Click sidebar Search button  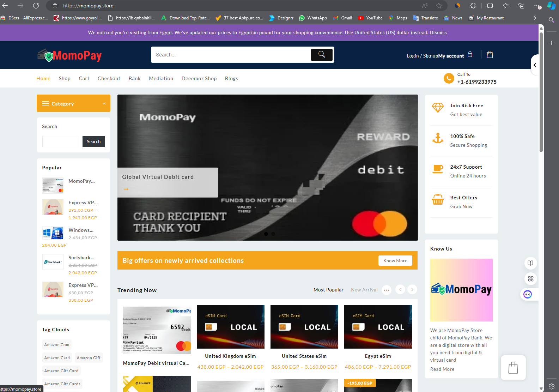pyautogui.click(x=93, y=141)
